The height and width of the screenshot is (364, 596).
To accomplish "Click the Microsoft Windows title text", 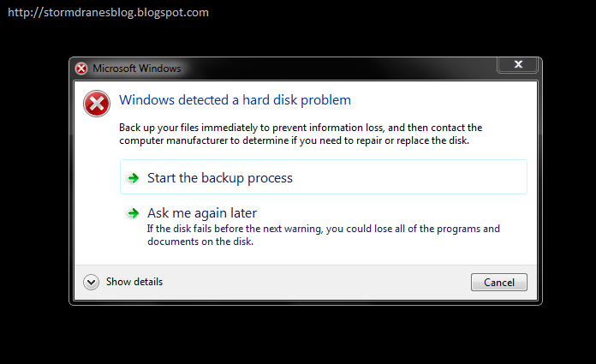I will [x=137, y=69].
